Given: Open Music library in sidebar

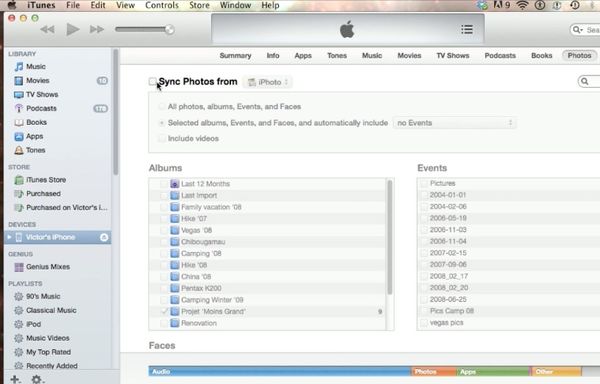Looking at the screenshot, I should (x=36, y=67).
